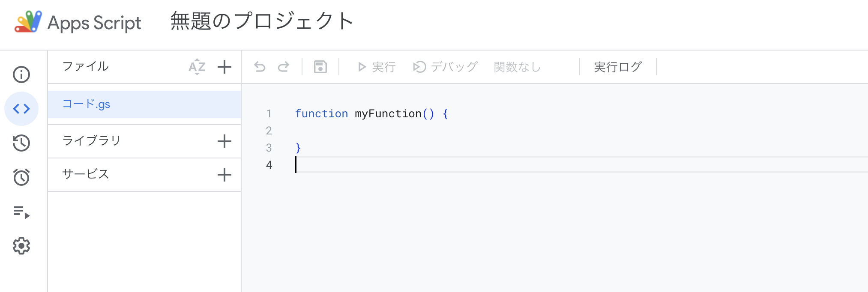Viewport: 868px width, 292px height.
Task: Add a new file with plus icon
Action: [x=224, y=67]
